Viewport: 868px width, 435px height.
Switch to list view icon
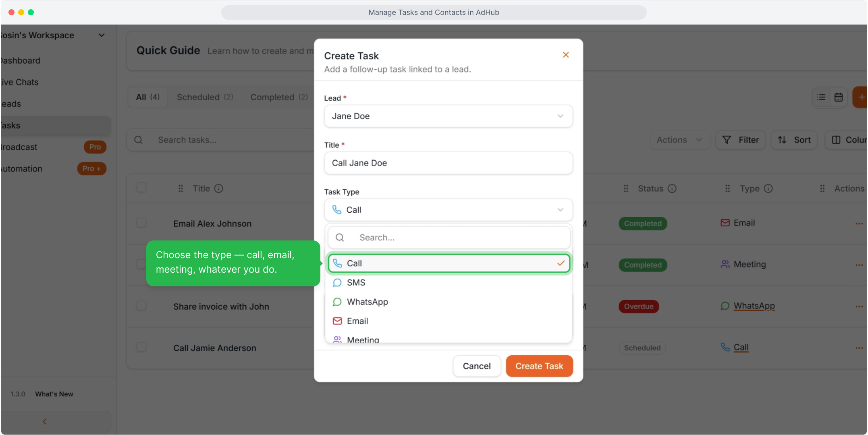pyautogui.click(x=821, y=97)
